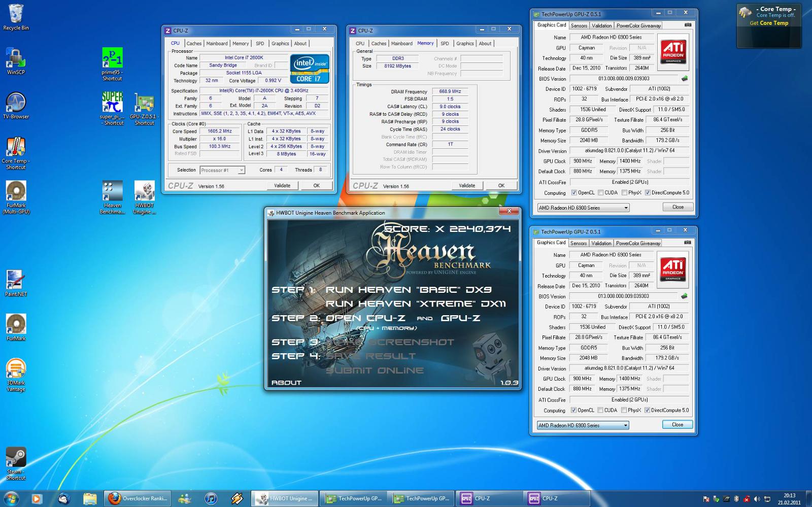Screen dimensions: 812x507
Task: Click the BIOS save icon in top GPU-Z
Action: point(684,79)
